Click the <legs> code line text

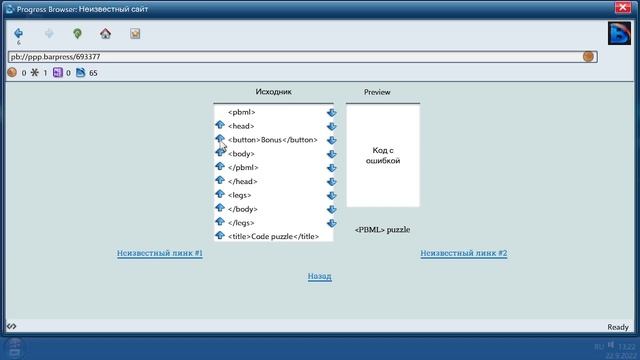(x=240, y=196)
